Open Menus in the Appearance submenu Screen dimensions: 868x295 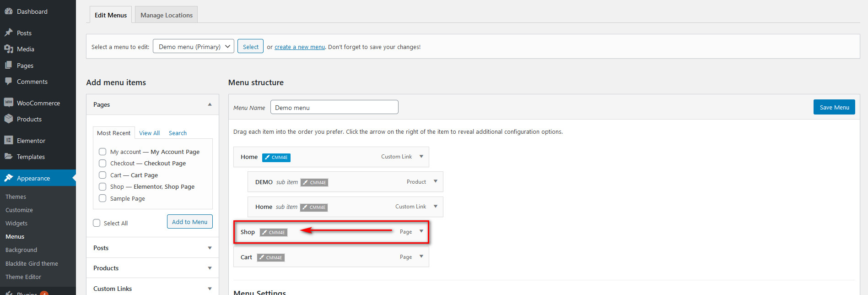(15, 236)
